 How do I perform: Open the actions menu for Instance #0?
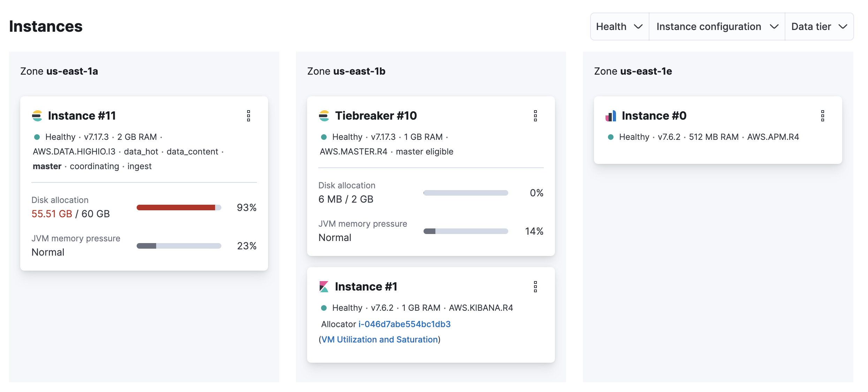tap(823, 116)
